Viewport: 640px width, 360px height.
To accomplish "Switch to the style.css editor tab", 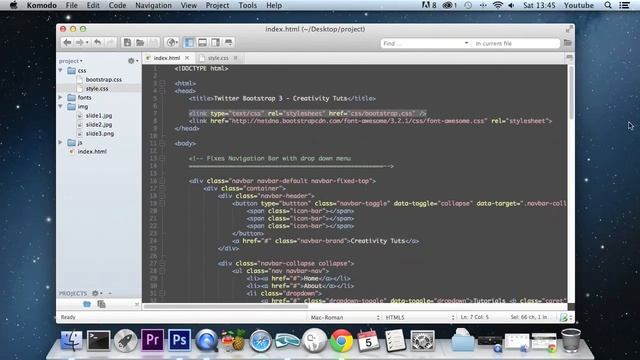I will [x=218, y=58].
